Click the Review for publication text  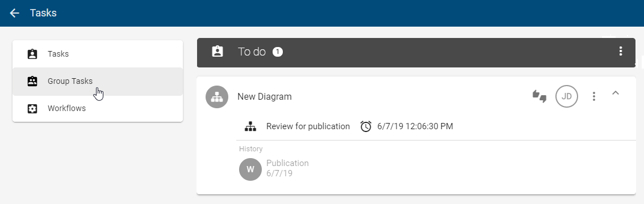[308, 126]
